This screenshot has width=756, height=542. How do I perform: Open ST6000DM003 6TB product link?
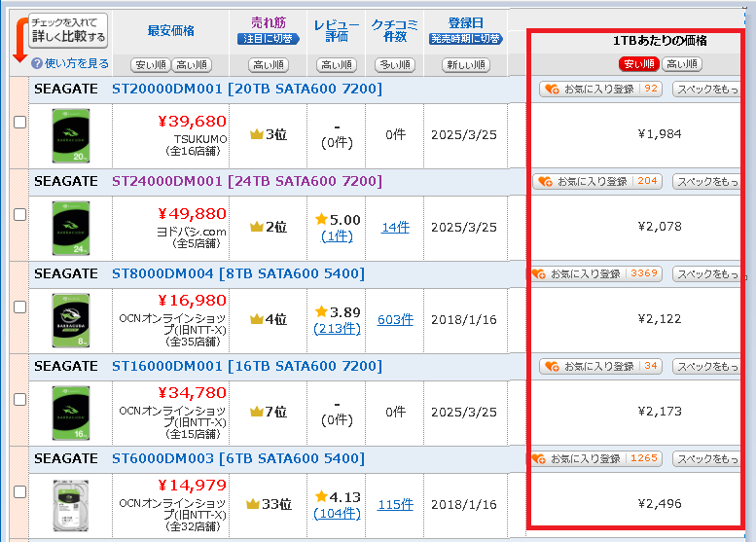click(238, 458)
